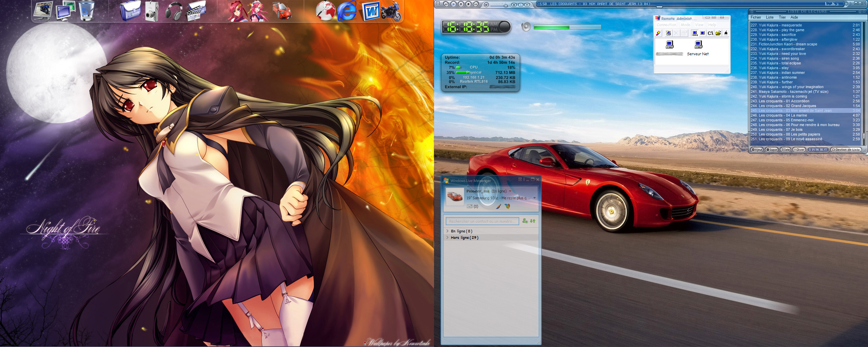This screenshot has width=868, height=347.
Task: Toggle the round knob on the clock widget
Action: tap(504, 26)
